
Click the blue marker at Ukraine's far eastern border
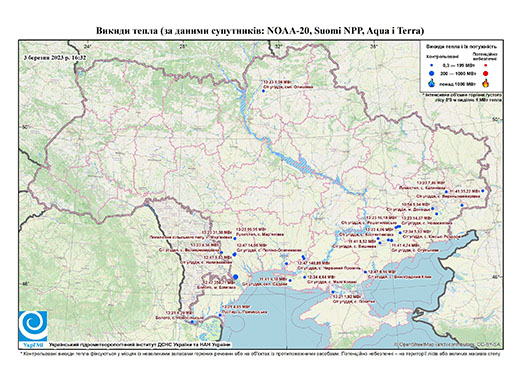pyautogui.click(x=483, y=190)
